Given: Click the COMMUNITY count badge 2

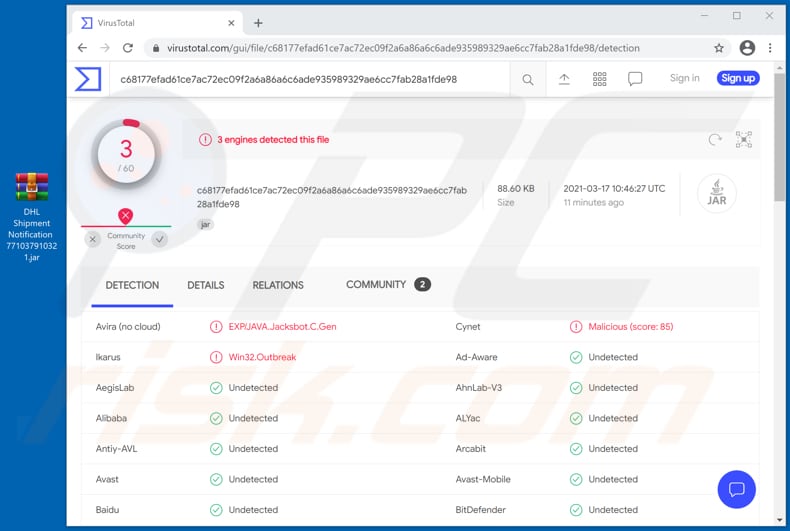Looking at the screenshot, I should click(422, 285).
